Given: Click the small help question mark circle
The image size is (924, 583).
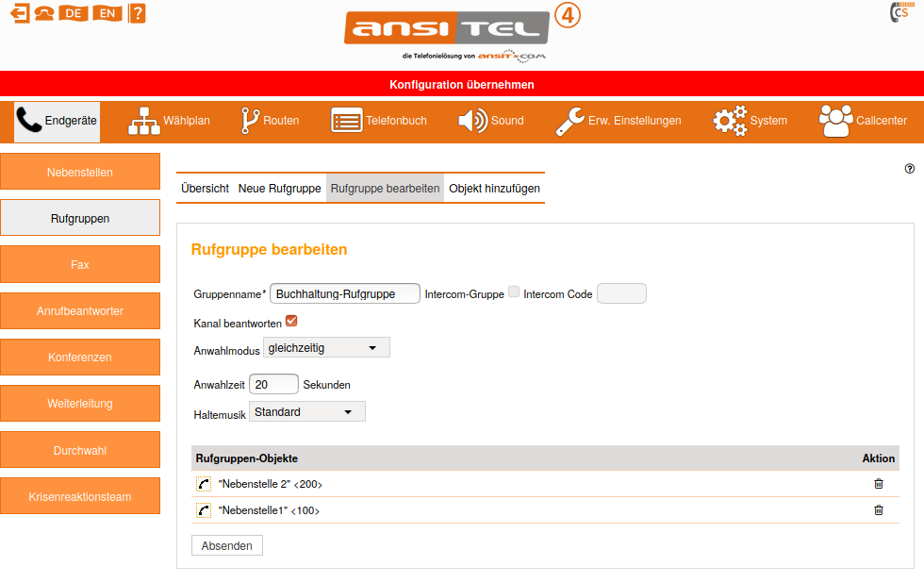Looking at the screenshot, I should click(x=909, y=169).
